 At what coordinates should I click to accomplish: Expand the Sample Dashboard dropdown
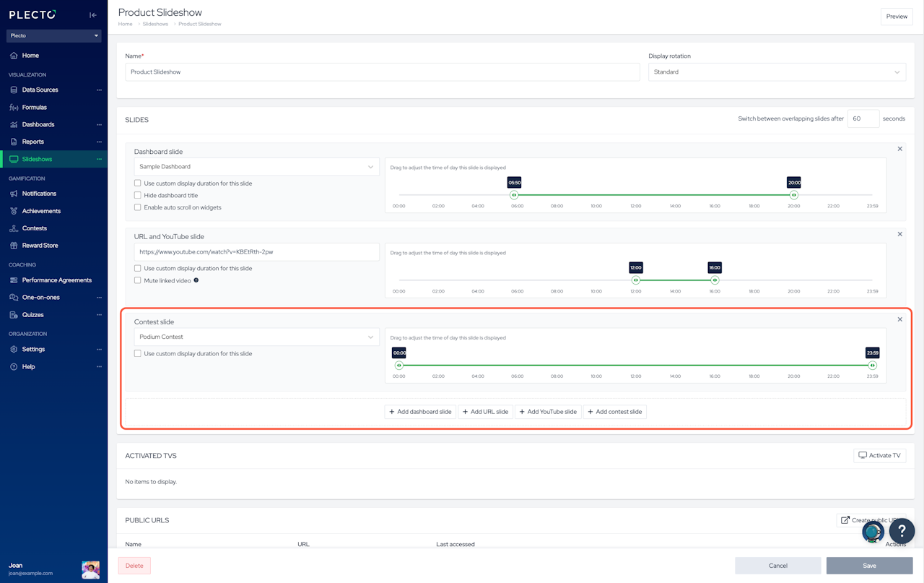(256, 167)
